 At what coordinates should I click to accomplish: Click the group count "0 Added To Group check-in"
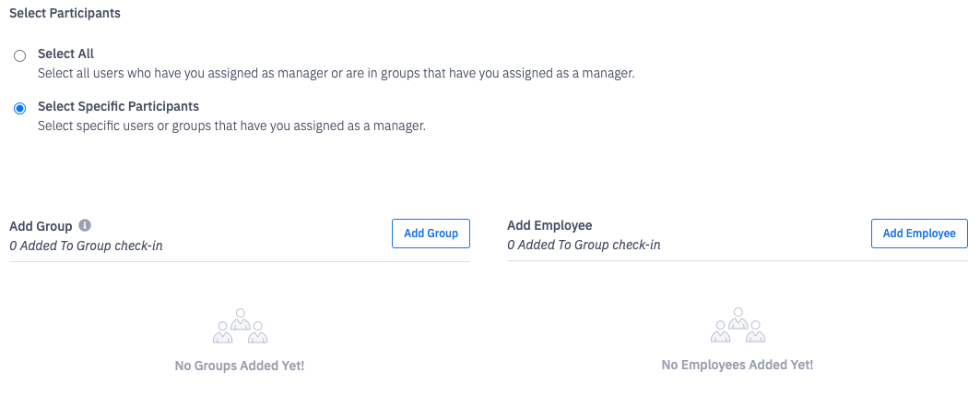click(x=86, y=246)
